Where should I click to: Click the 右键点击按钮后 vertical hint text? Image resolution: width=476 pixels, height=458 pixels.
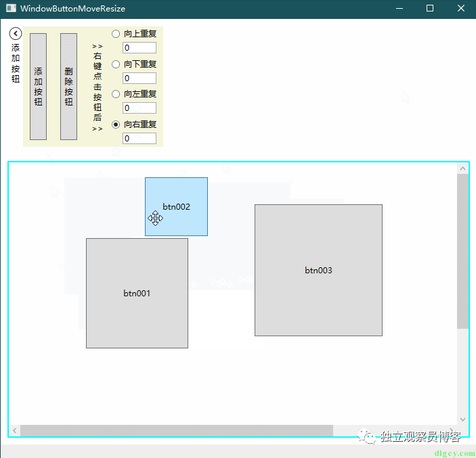coord(98,87)
